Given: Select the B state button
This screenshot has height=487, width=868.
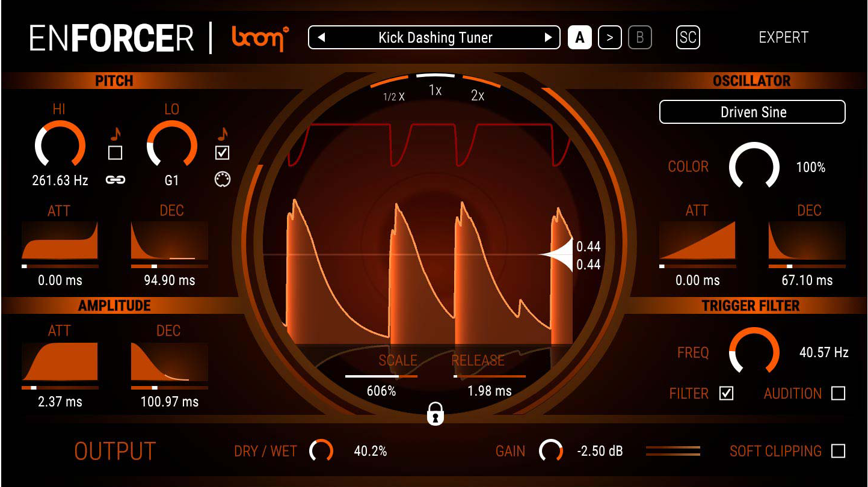Looking at the screenshot, I should point(639,38).
